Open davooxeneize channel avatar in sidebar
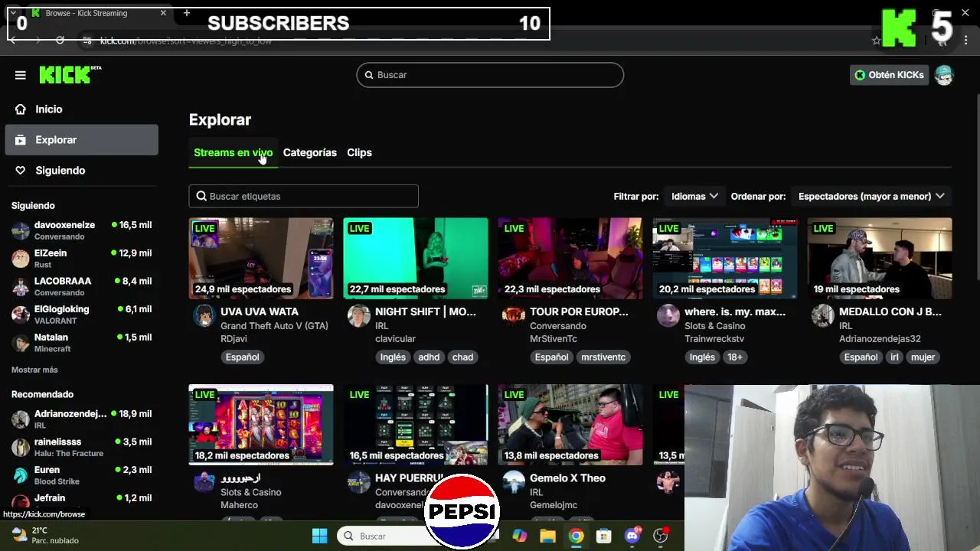This screenshot has height=551, width=980. [21, 230]
